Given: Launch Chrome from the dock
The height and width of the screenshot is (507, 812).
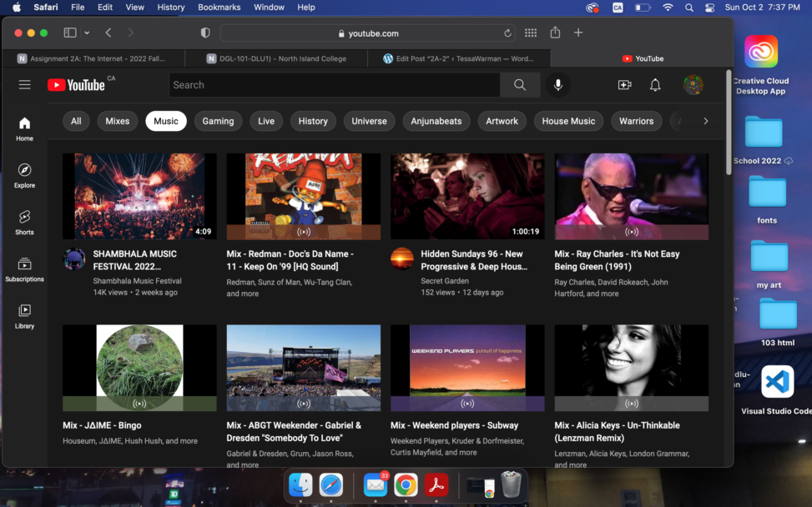Looking at the screenshot, I should point(406,485).
